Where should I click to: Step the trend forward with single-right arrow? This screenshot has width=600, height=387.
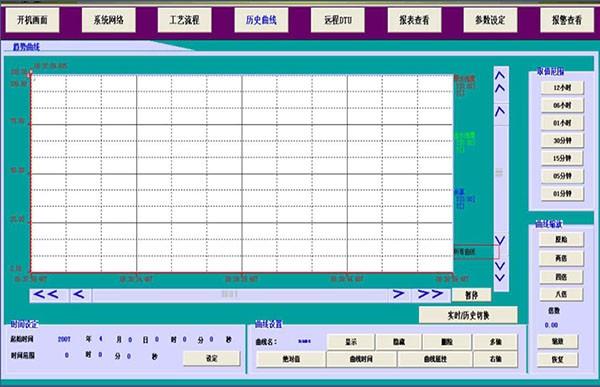[x=398, y=294]
